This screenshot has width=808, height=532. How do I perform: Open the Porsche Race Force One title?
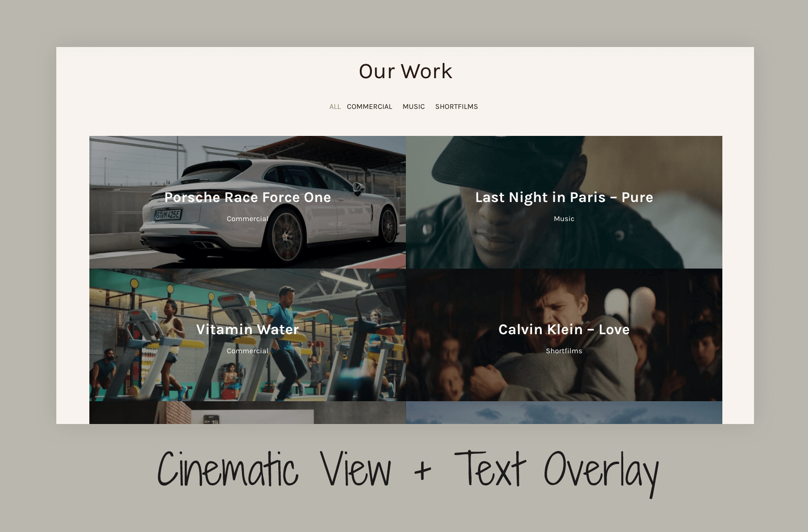tap(247, 197)
